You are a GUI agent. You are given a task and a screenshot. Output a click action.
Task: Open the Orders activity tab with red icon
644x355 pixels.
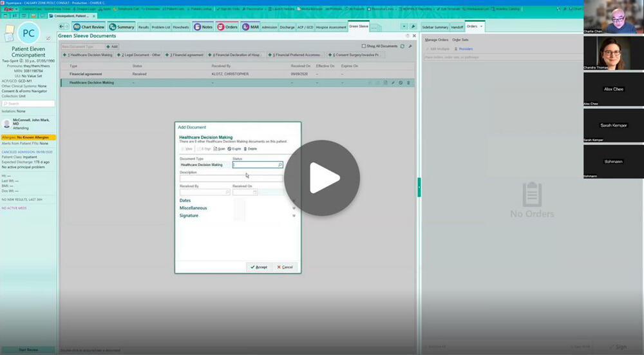coord(227,26)
